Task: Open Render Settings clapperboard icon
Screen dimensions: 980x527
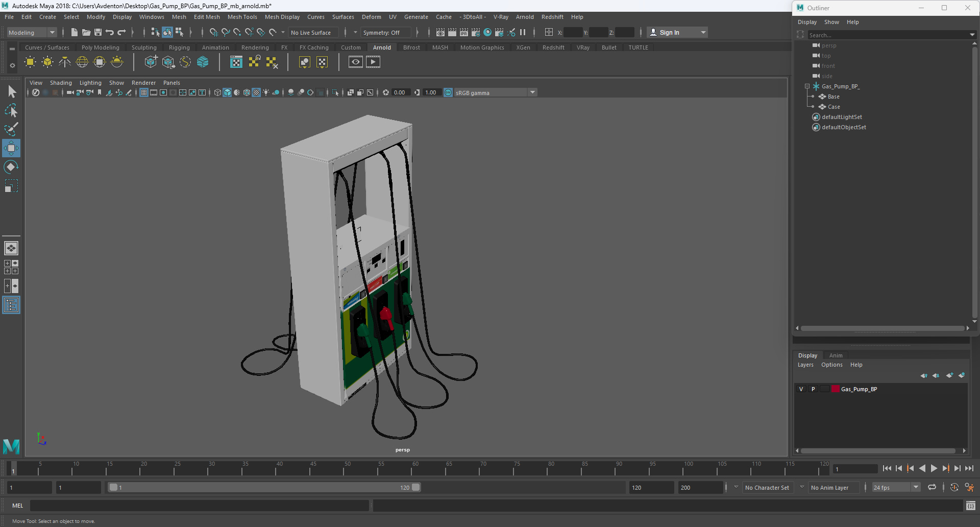Action: point(476,32)
